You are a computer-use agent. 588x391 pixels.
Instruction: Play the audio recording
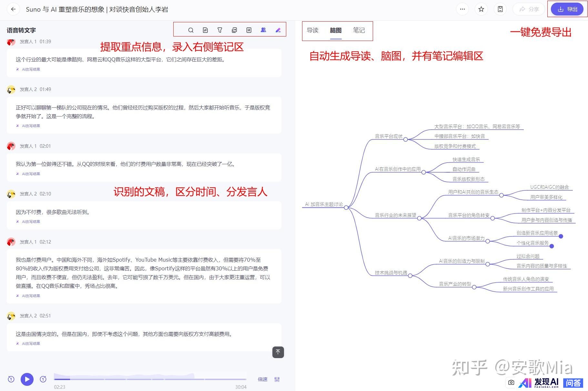point(27,379)
